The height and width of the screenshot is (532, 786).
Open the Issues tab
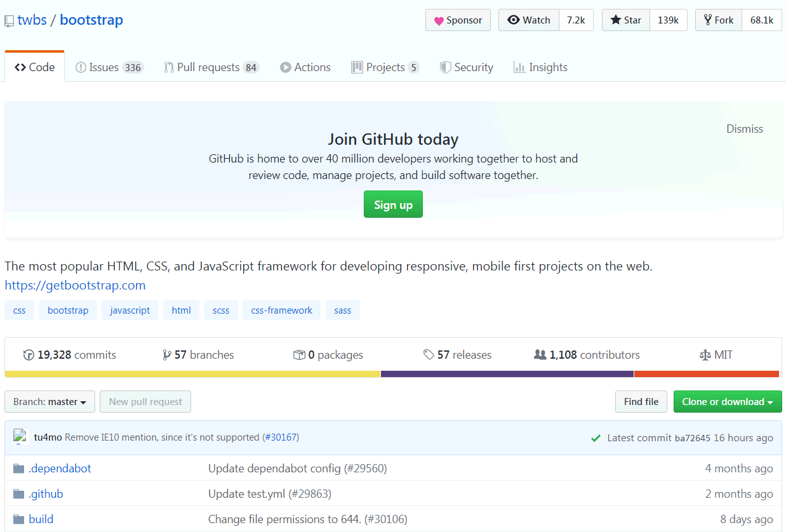[109, 67]
